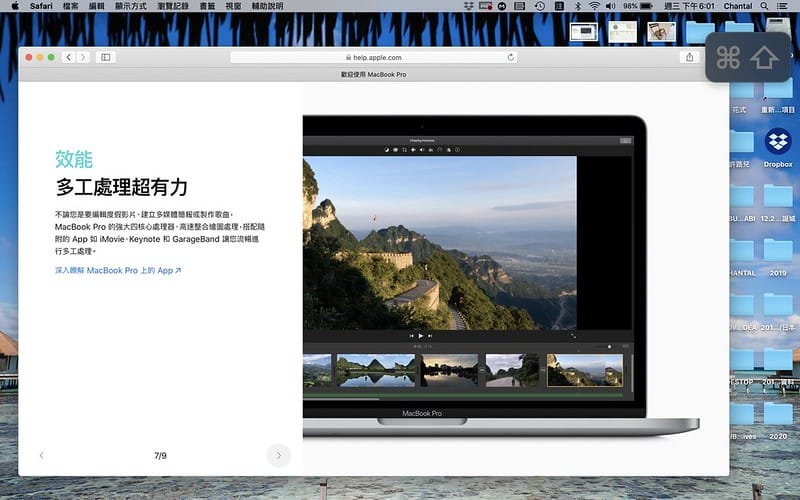Open the 檔案 menu
The height and width of the screenshot is (500, 800).
[70, 6]
